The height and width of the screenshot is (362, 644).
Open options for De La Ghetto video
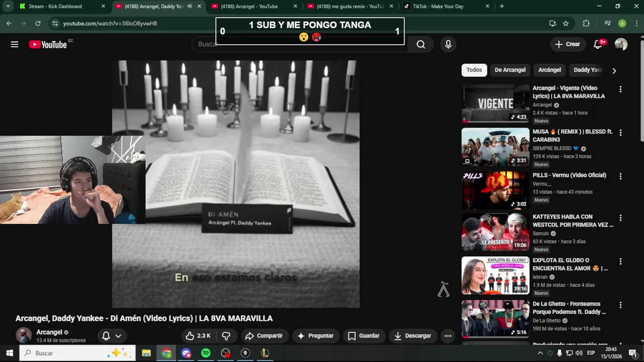pyautogui.click(x=620, y=305)
